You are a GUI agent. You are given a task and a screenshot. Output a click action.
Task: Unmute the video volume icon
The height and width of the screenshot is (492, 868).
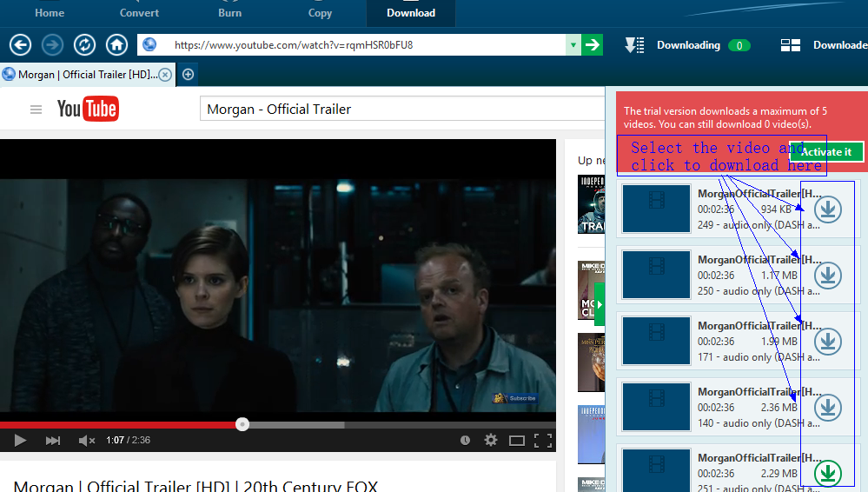point(86,440)
